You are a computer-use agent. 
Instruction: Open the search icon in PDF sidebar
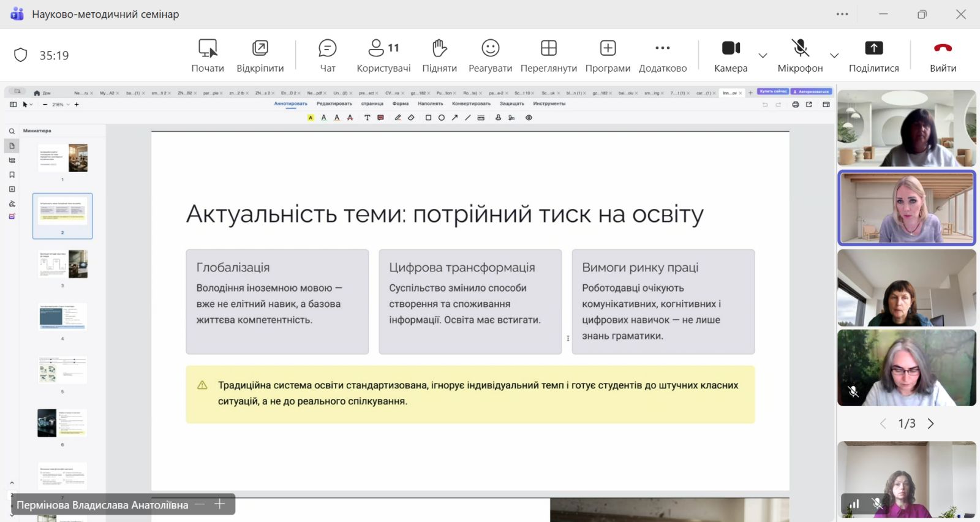(12, 131)
